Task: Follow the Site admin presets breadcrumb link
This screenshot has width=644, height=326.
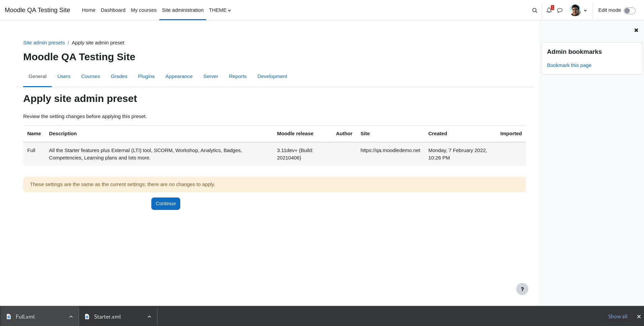Action: pyautogui.click(x=44, y=43)
